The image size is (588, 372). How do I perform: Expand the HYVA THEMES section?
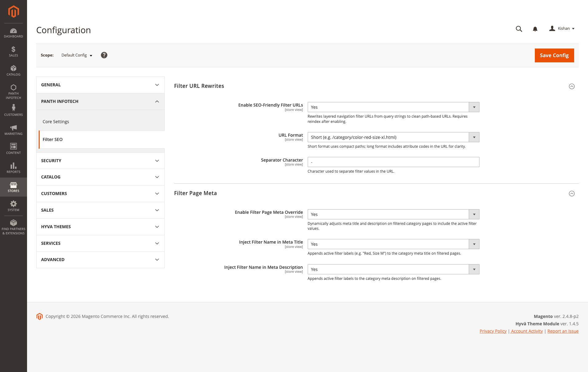coord(100,227)
